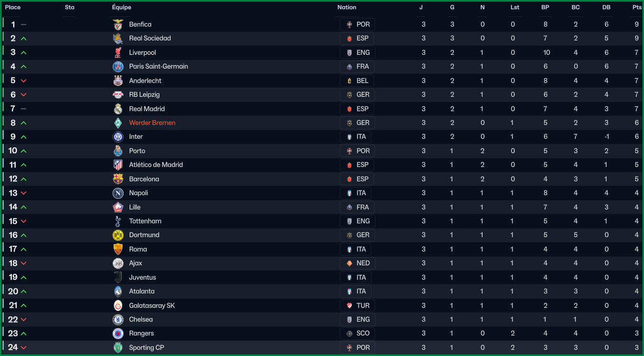
Task: Select the NED nation button for Ajax
Action: point(357,263)
